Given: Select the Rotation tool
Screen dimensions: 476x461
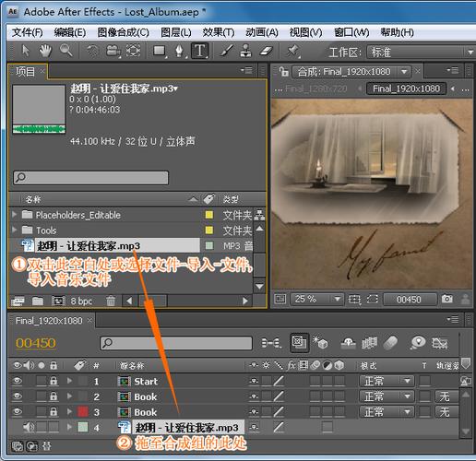Looking at the screenshot, I should [92, 51].
